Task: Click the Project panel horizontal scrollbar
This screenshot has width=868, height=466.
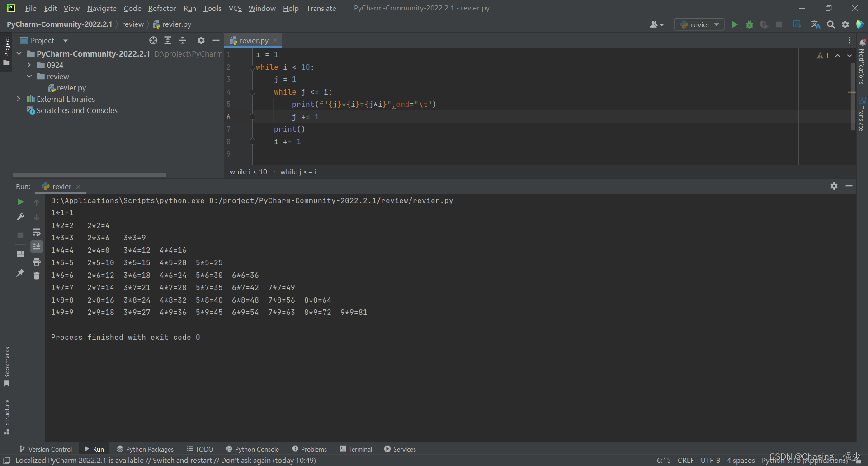Action: [90, 175]
